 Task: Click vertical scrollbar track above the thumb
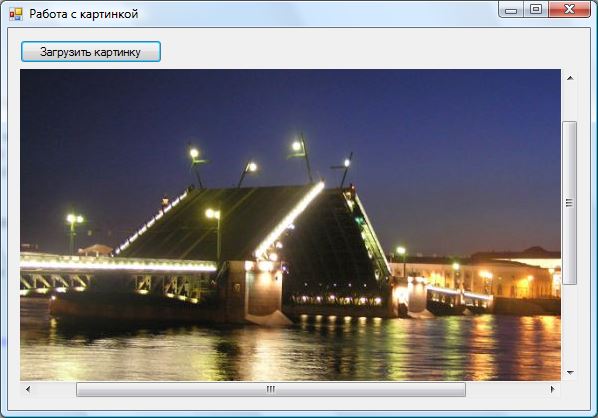pos(570,104)
